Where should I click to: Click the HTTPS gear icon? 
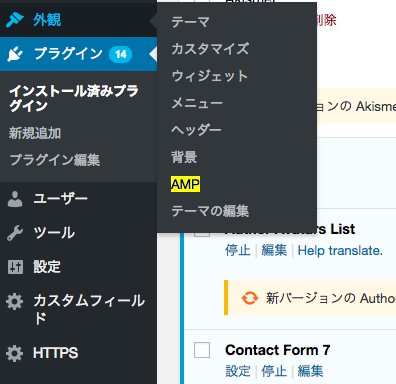(15, 354)
